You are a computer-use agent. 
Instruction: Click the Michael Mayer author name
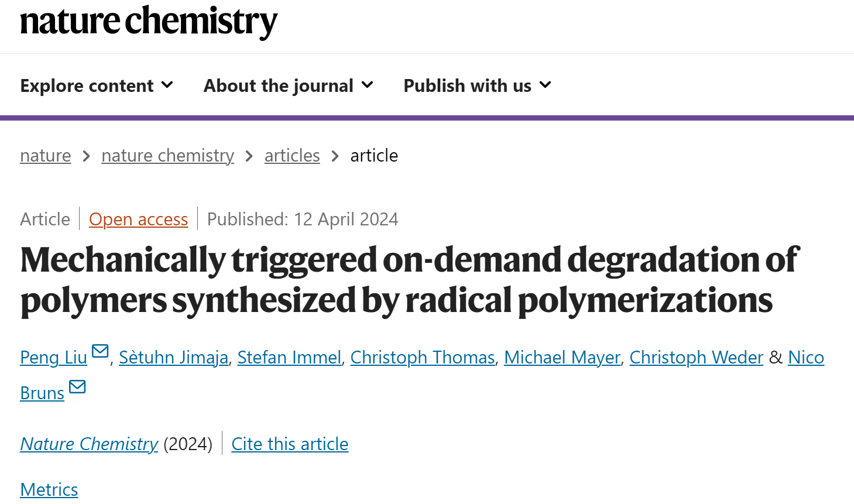(562, 357)
